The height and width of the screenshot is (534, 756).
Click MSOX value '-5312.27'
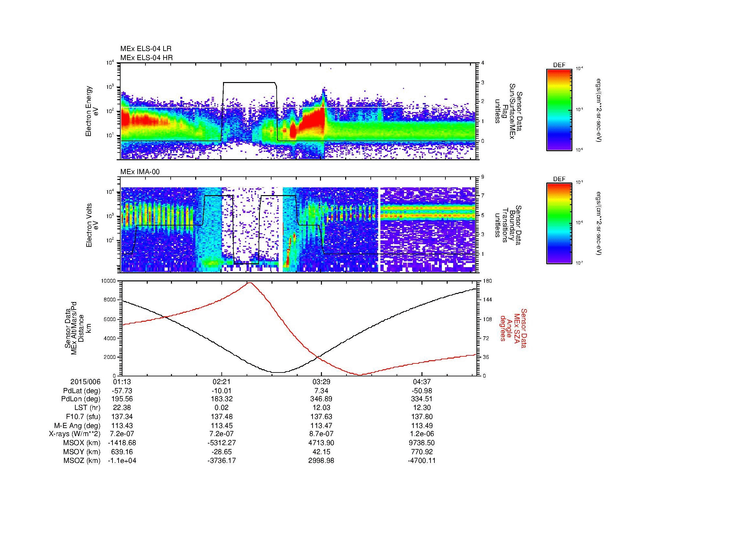pos(222,443)
